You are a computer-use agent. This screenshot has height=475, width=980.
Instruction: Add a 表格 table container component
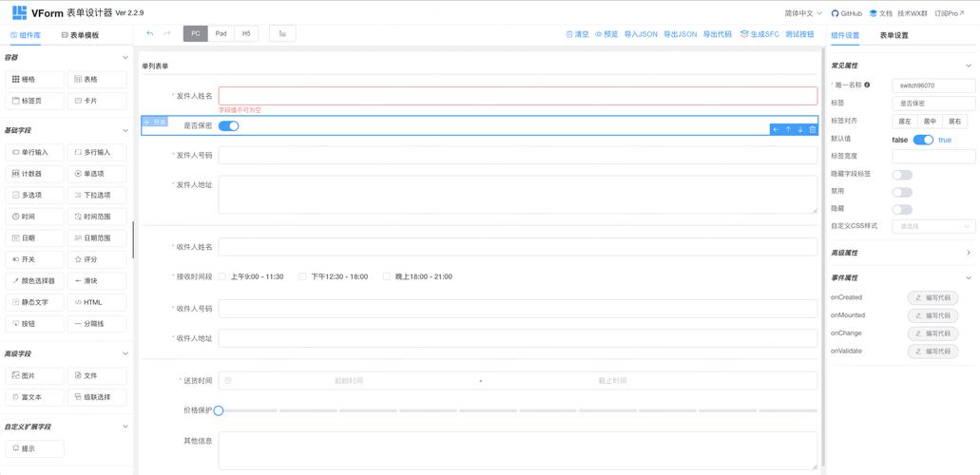click(x=97, y=80)
